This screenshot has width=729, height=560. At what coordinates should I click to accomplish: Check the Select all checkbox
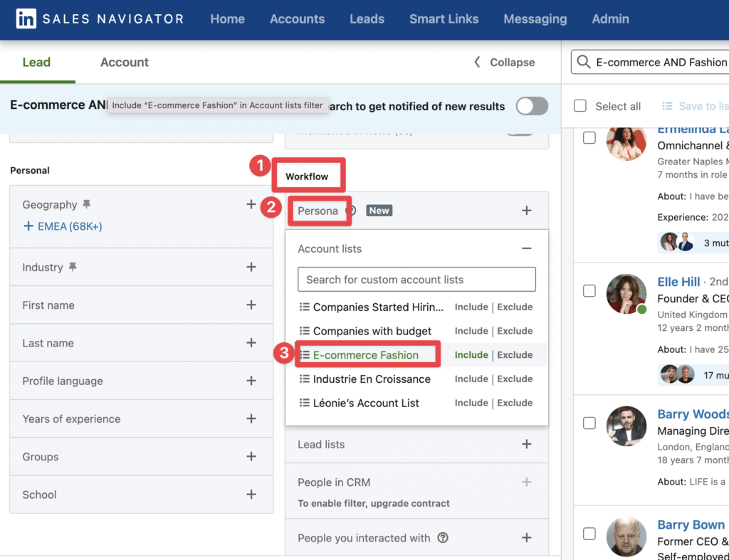click(580, 105)
